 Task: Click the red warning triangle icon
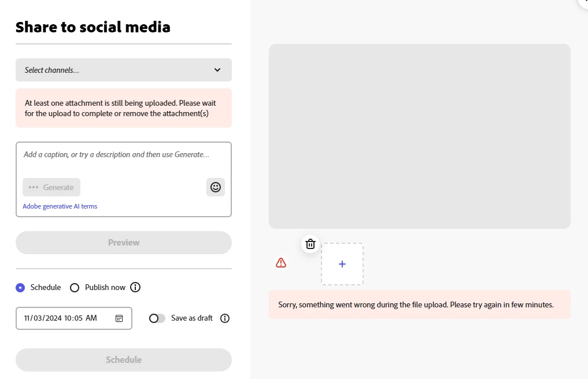[x=281, y=263]
